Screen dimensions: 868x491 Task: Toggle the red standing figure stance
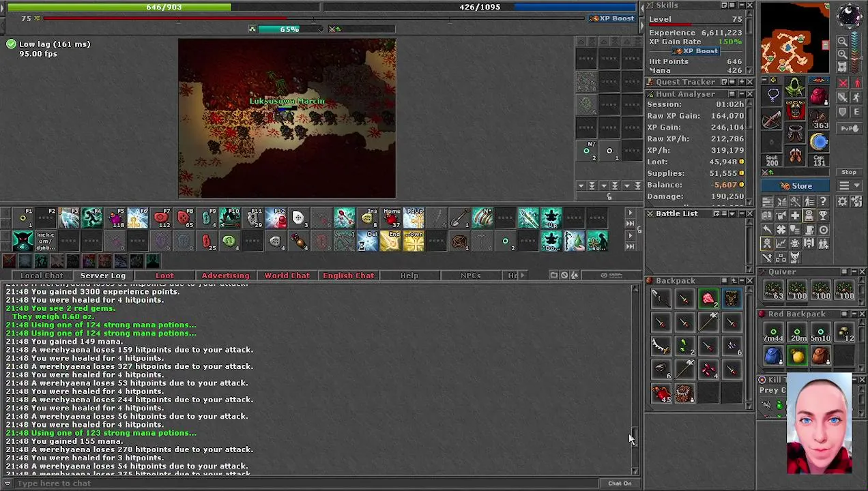[857, 84]
